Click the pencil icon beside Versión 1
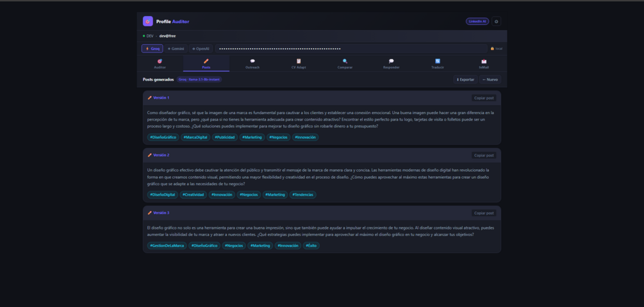This screenshot has width=644, height=307. coord(149,98)
